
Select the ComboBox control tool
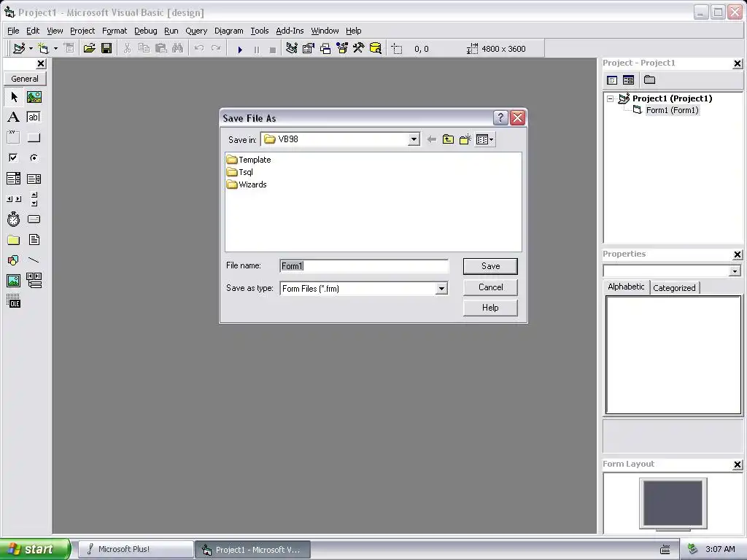pyautogui.click(x=14, y=179)
